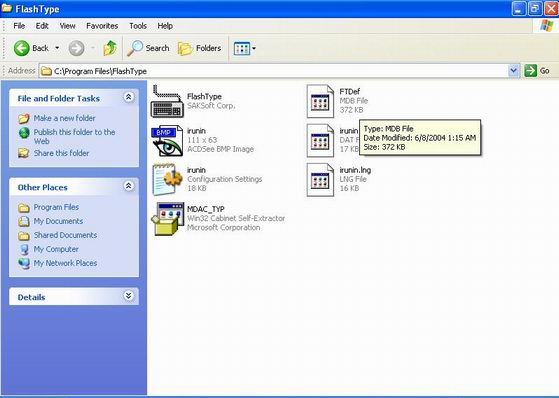This screenshot has width=559, height=398.
Task: Open Shared Documents link
Action: click(65, 235)
